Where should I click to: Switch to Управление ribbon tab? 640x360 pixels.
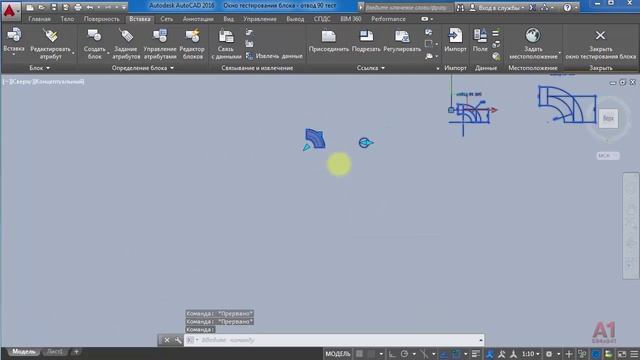click(260, 19)
